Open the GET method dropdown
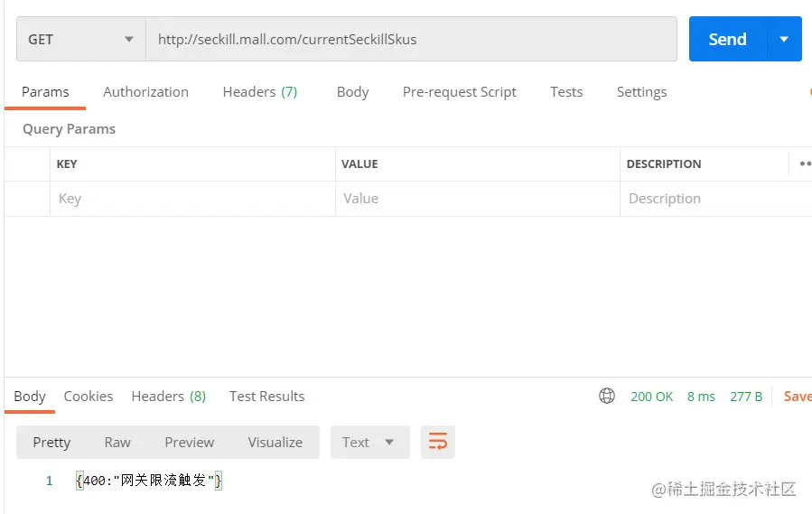Viewport: 812px width, 514px height. pyautogui.click(x=80, y=40)
